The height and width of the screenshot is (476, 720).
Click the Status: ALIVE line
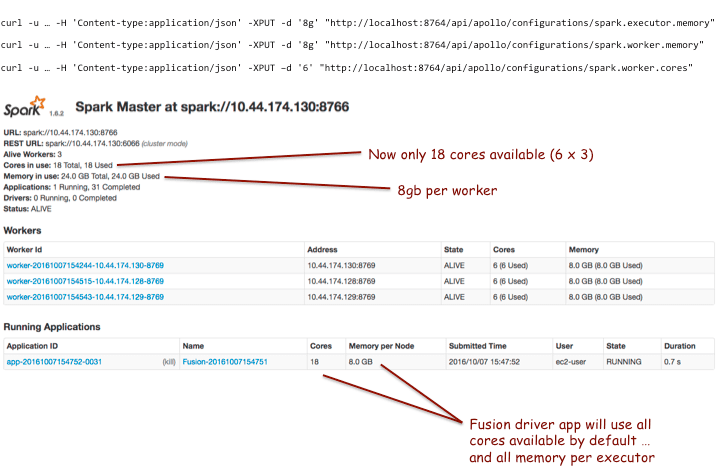[28, 209]
